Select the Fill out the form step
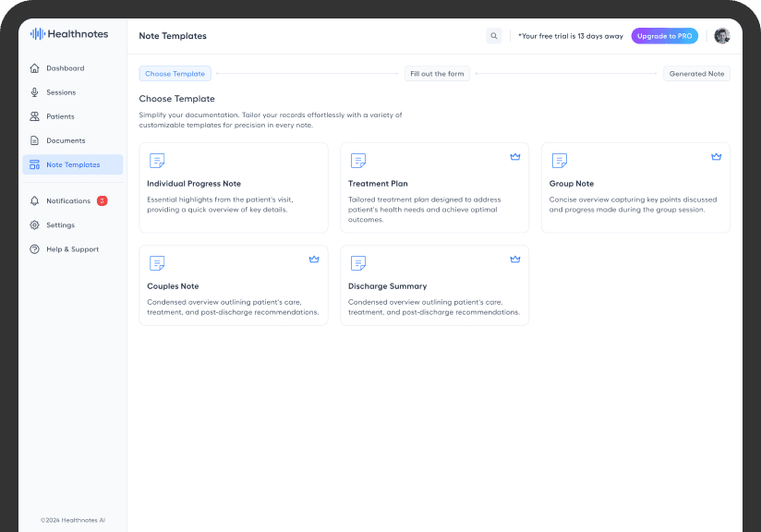The height and width of the screenshot is (532, 761). click(437, 74)
